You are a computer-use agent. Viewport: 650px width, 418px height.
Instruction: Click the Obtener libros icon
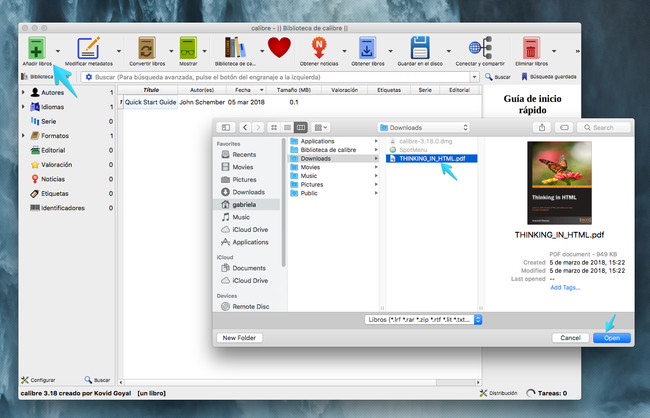point(367,48)
